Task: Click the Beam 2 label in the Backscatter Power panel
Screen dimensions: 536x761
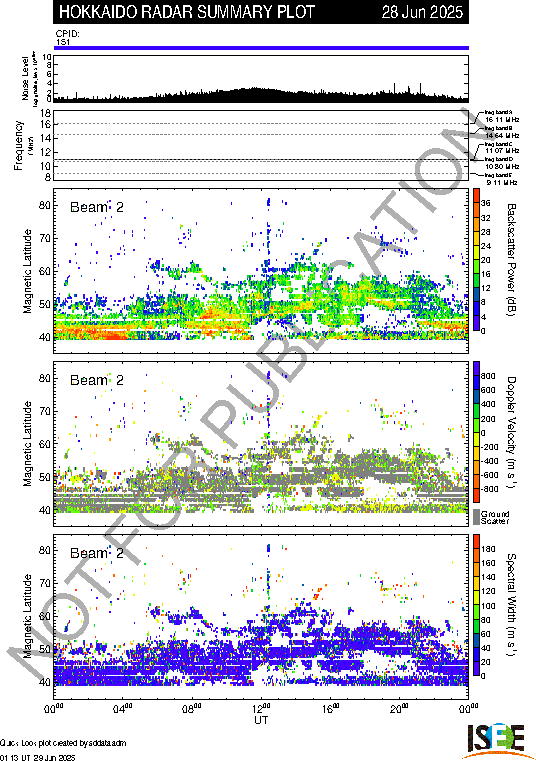Action: click(97, 207)
